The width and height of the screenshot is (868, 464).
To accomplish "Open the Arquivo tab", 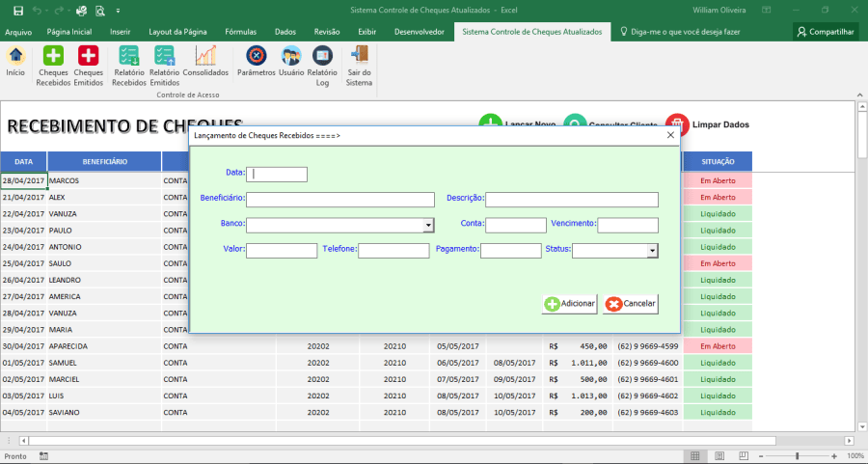I will tap(18, 32).
